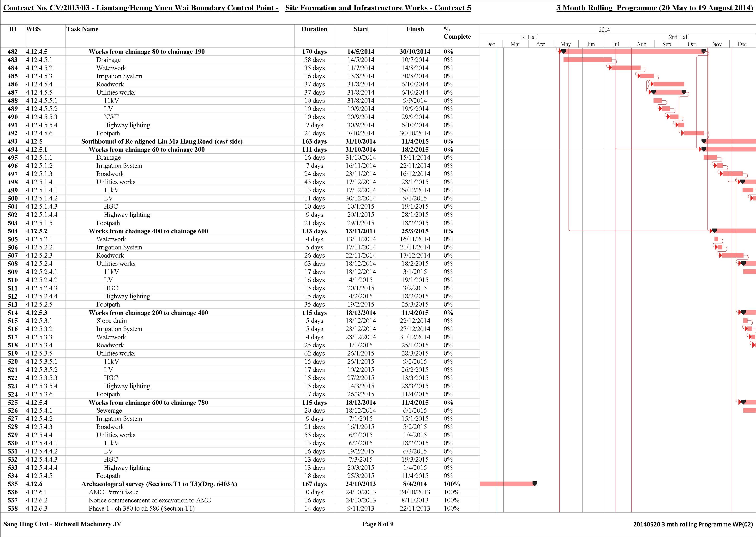Select finish date 14/8/2014 of Waterwork row 484
The height and width of the screenshot is (537, 756).
point(415,68)
